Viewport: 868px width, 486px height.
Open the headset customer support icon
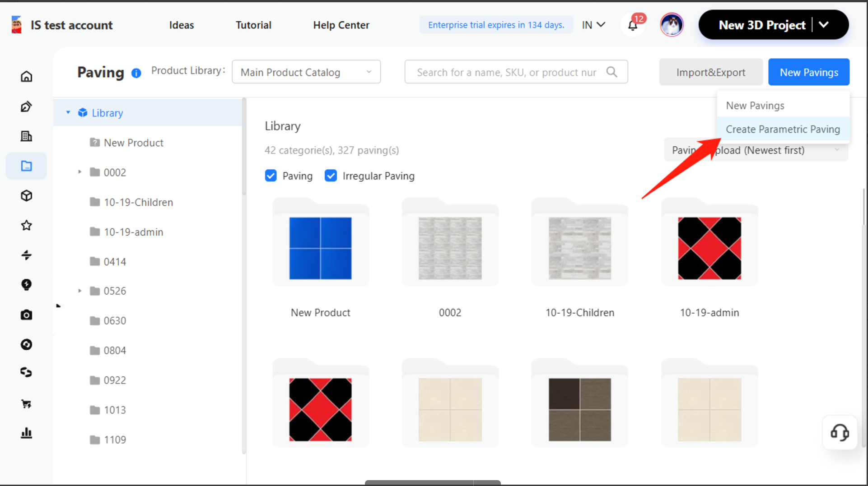(x=839, y=433)
